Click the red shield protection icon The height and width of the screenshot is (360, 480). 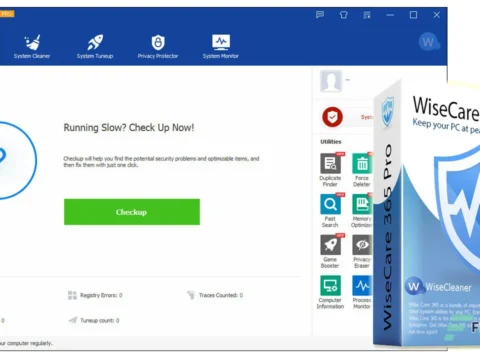coord(332,117)
